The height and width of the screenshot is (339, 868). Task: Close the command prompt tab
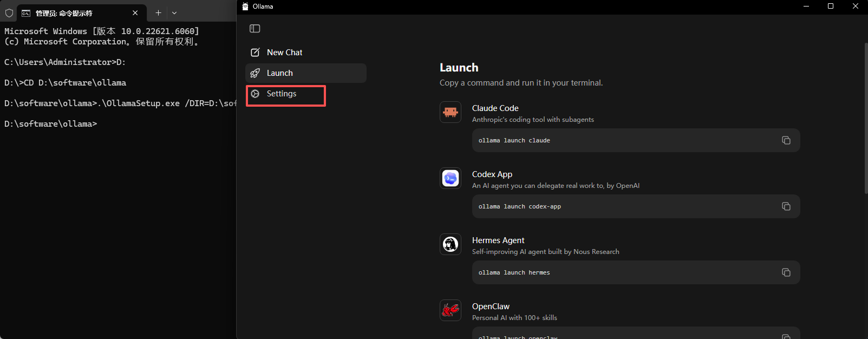135,13
